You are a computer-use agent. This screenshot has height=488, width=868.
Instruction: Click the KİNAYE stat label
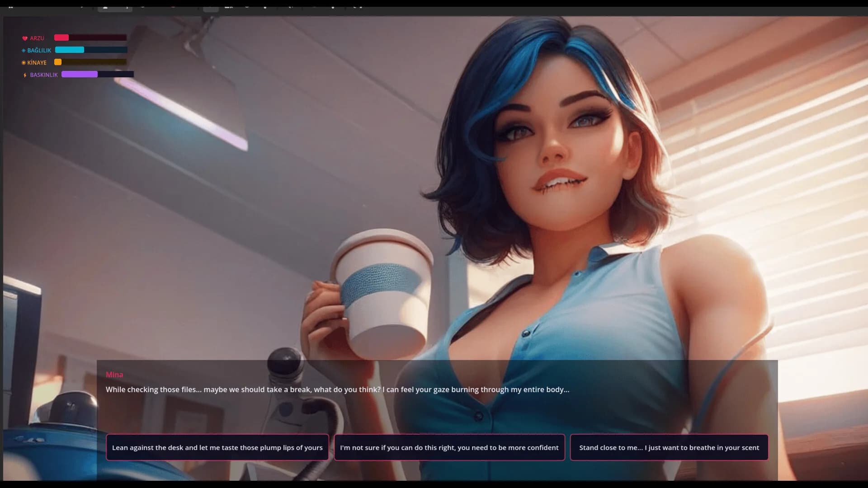(x=37, y=63)
